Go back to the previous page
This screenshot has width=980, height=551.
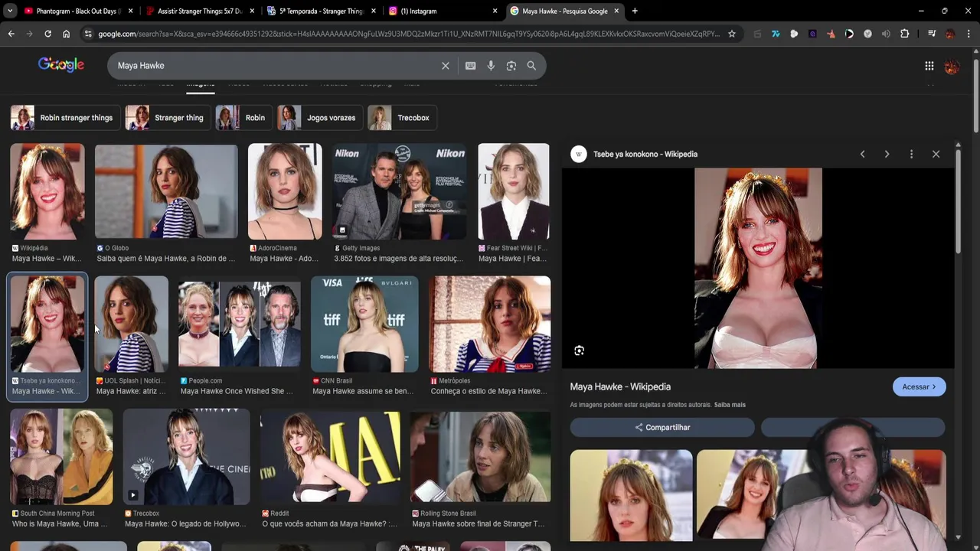pyautogui.click(x=11, y=34)
